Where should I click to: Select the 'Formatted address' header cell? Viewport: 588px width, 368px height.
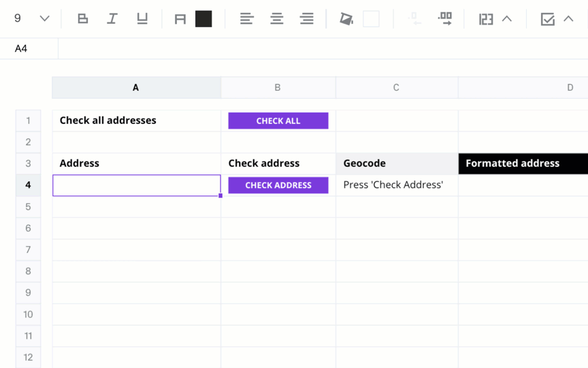click(523, 164)
